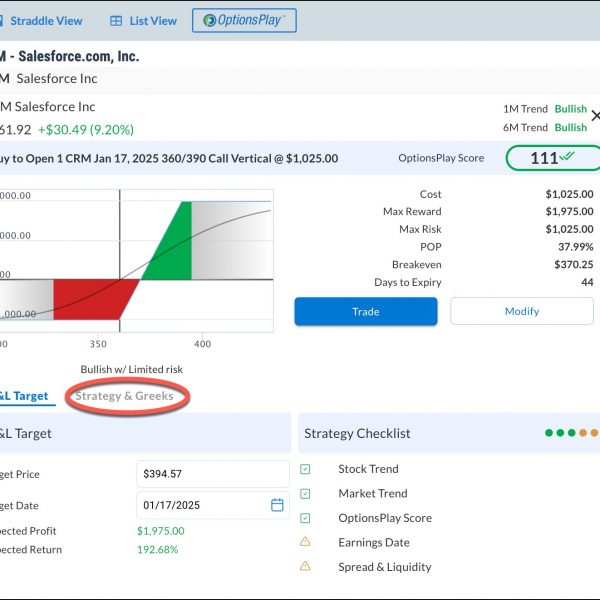The width and height of the screenshot is (600, 600).
Task: Click the double-check icon beside 111
Action: (567, 156)
